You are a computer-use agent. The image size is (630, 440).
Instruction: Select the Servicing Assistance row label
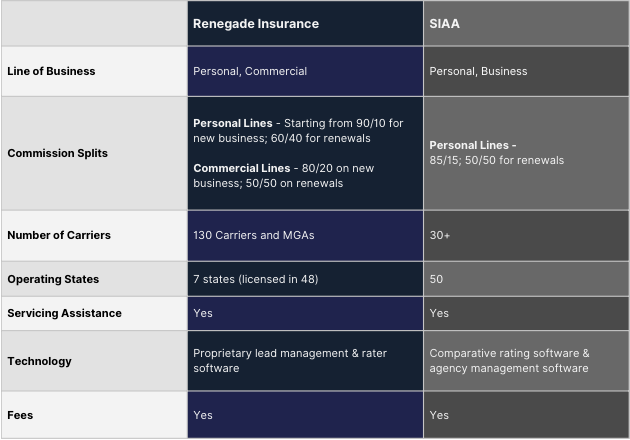click(64, 313)
